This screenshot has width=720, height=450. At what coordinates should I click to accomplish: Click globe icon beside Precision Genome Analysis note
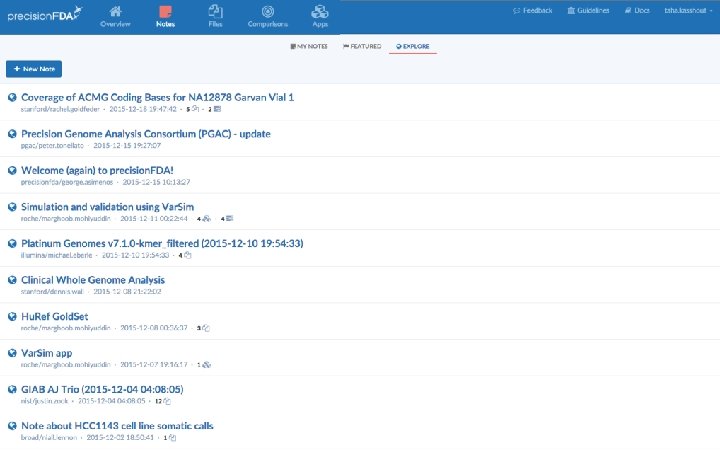coord(12,134)
